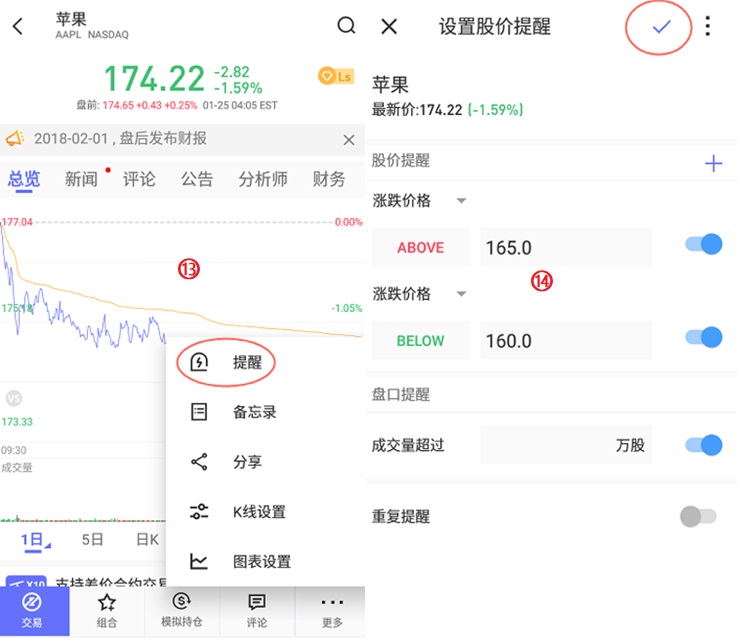This screenshot has width=740, height=644.
Task: Add a new 股价提醒 with plus icon
Action: click(x=714, y=163)
